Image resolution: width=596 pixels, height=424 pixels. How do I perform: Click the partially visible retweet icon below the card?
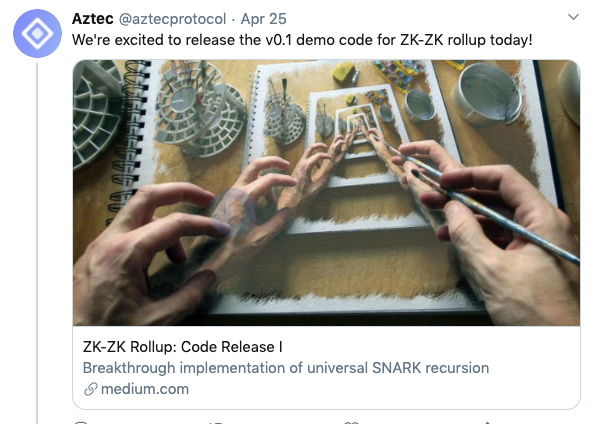[x=215, y=422]
